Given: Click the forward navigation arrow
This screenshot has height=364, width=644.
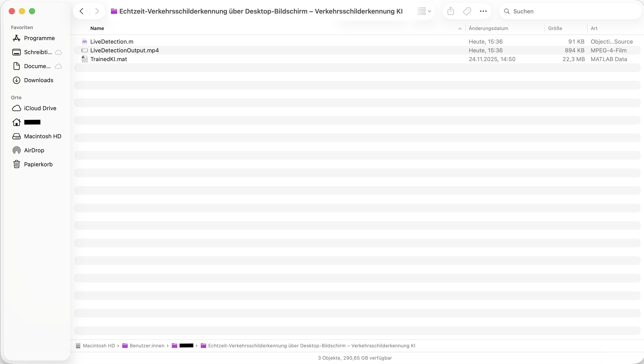Looking at the screenshot, I should [97, 11].
